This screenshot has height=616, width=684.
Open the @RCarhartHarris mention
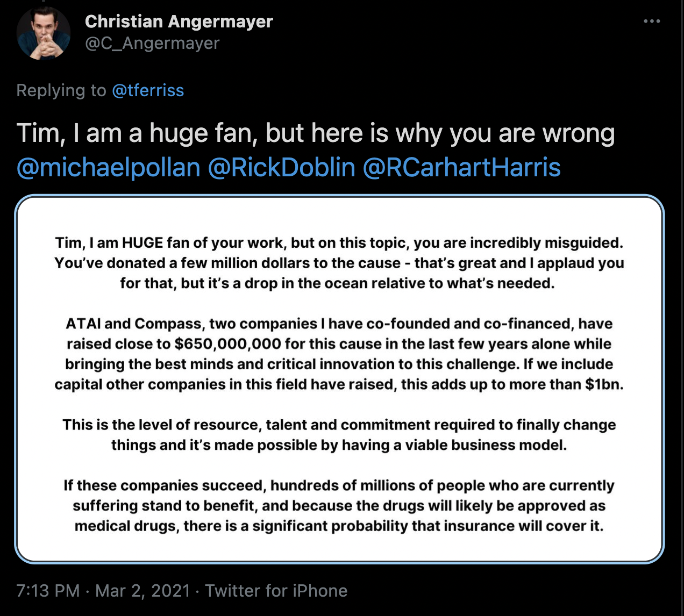462,167
